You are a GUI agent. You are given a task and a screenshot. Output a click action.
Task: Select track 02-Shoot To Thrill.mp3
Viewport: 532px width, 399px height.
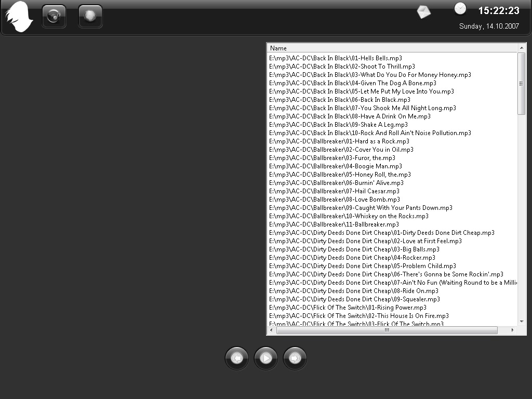point(342,66)
